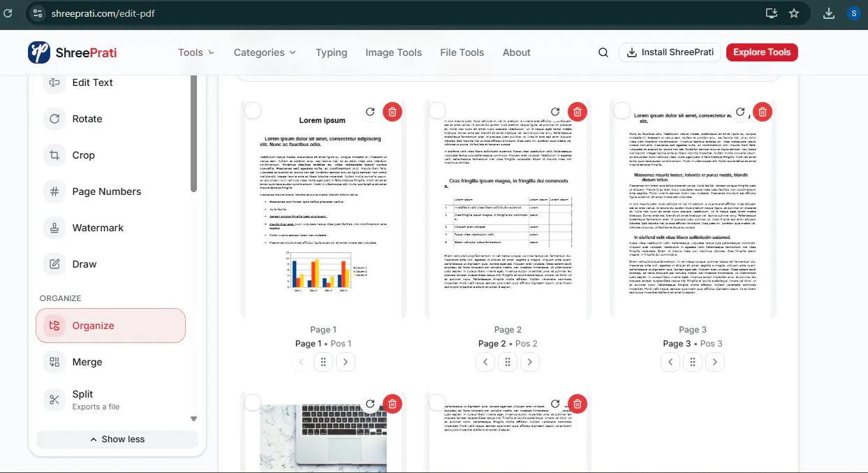868x473 pixels.
Task: Select the Rotate tool in sidebar
Action: click(x=110, y=119)
